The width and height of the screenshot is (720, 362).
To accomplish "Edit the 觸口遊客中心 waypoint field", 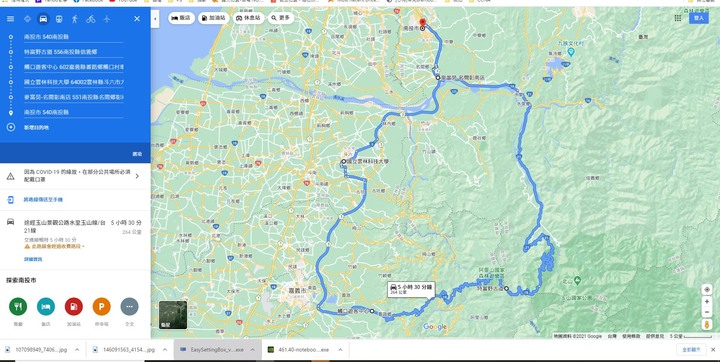I will [73, 67].
